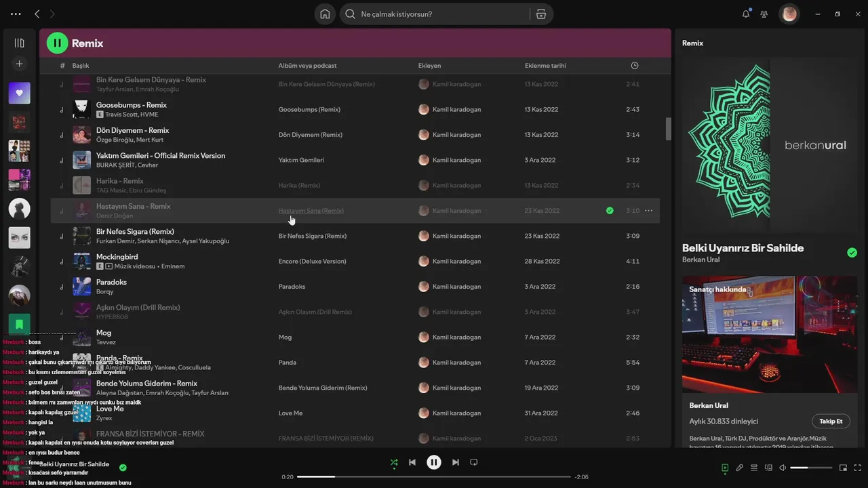The width and height of the screenshot is (868, 488).
Task: Open the Berkan Ural artist name under the song title
Action: 701,260
